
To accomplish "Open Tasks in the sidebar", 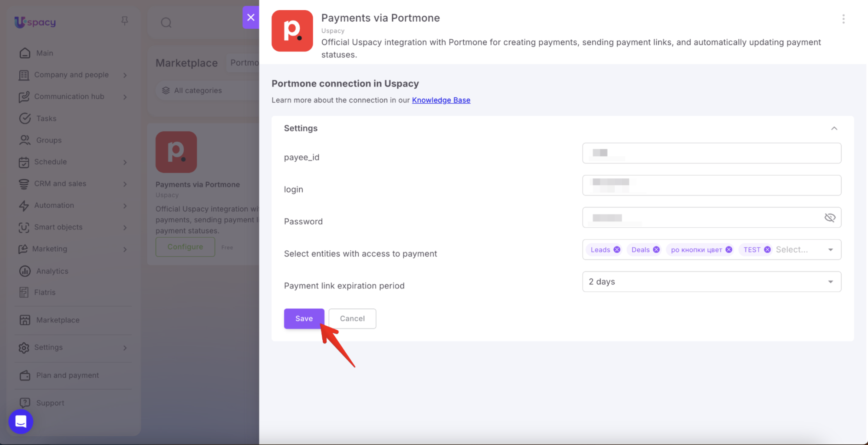I will point(46,118).
